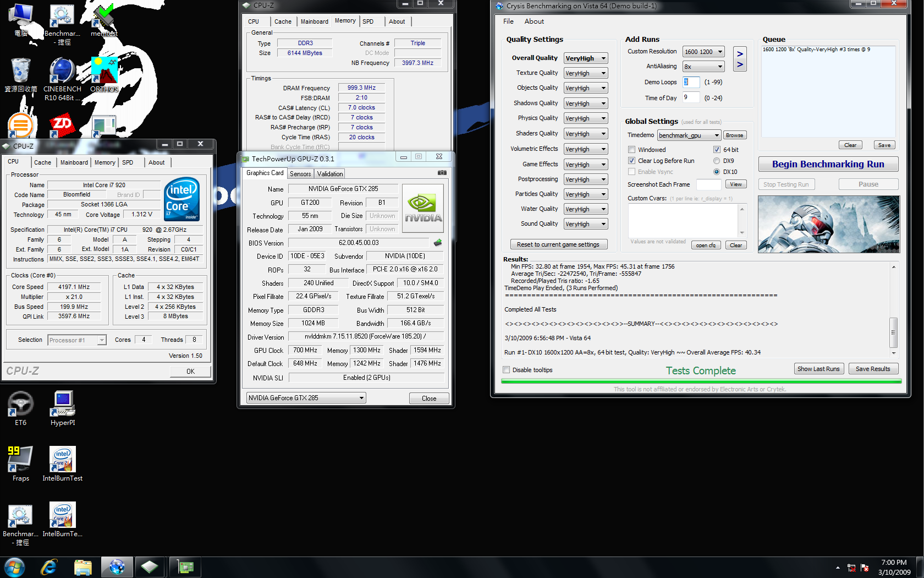Image resolution: width=924 pixels, height=578 pixels.
Task: Enable the Windowed checkbox
Action: (632, 150)
